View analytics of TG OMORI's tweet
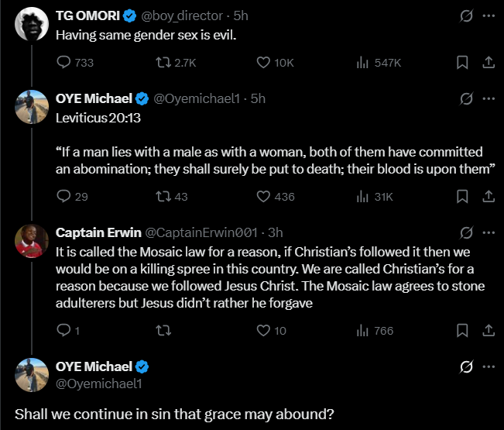Image resolution: width=504 pixels, height=430 pixels. [362, 63]
